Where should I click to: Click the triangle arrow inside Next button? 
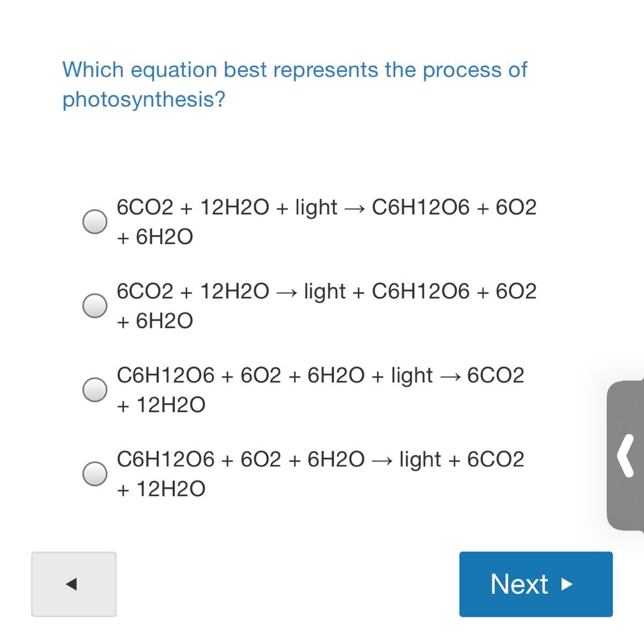click(566, 584)
